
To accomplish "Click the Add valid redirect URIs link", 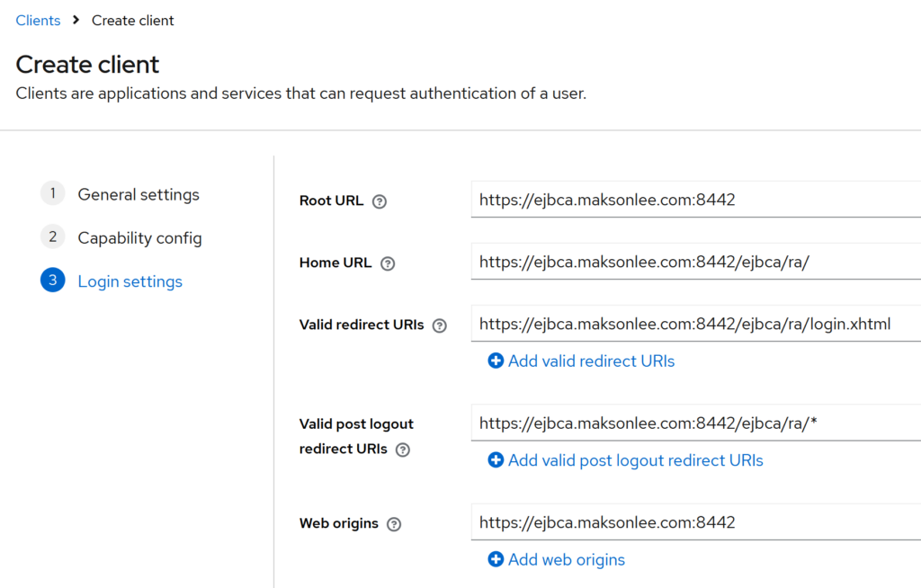I will tap(591, 361).
